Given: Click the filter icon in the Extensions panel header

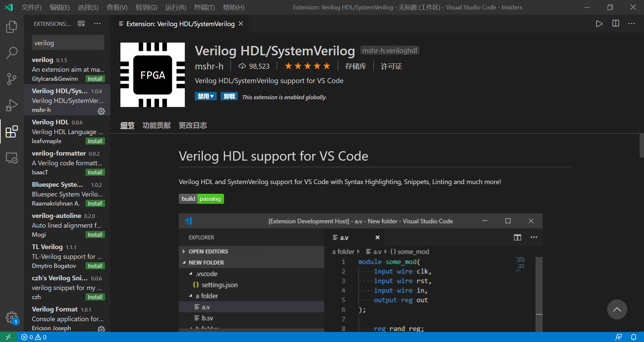Looking at the screenshot, I should click(x=81, y=23).
